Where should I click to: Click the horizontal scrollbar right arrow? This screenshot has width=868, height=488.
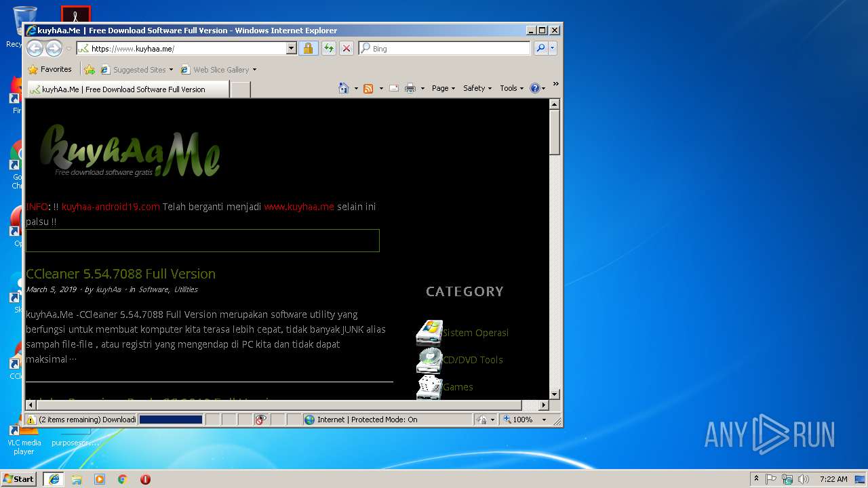[543, 405]
